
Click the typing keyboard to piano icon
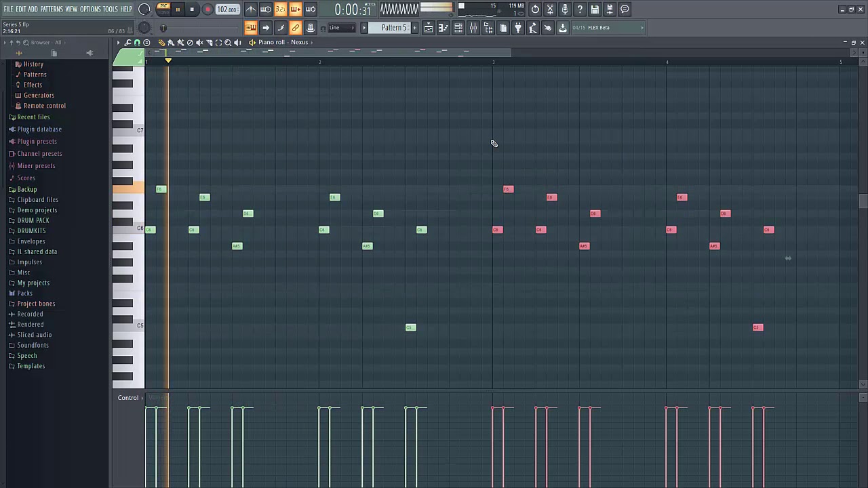[x=252, y=28]
